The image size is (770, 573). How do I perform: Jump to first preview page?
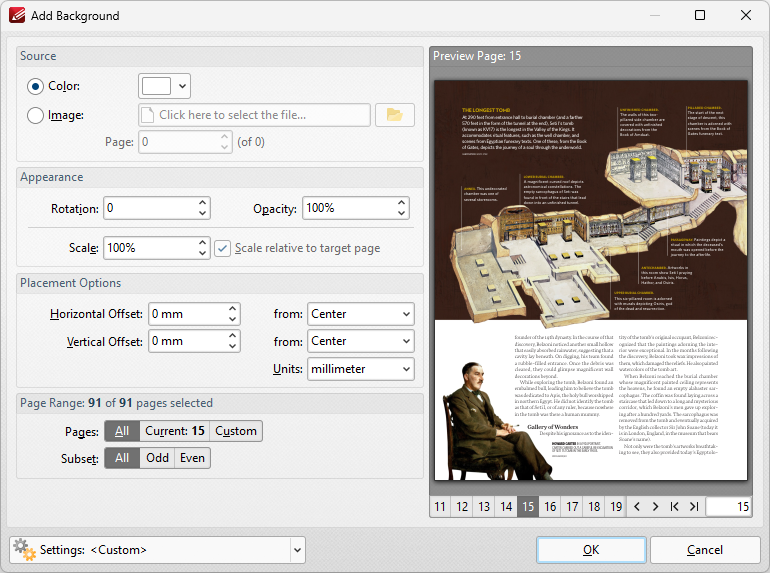coord(675,506)
